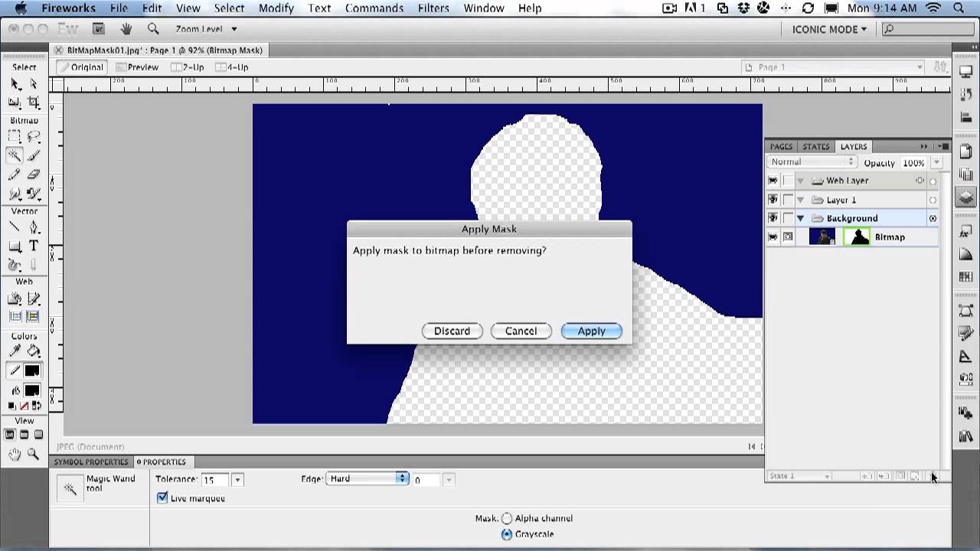Viewport: 980px width, 551px height.
Task: Select the Rectangle vector tool
Action: pyautogui.click(x=15, y=246)
